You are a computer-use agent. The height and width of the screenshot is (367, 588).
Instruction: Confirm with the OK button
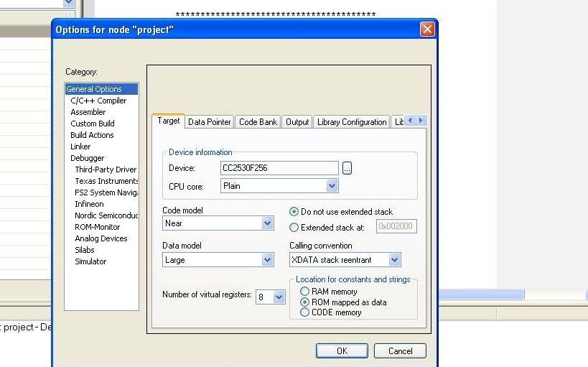[x=342, y=351]
